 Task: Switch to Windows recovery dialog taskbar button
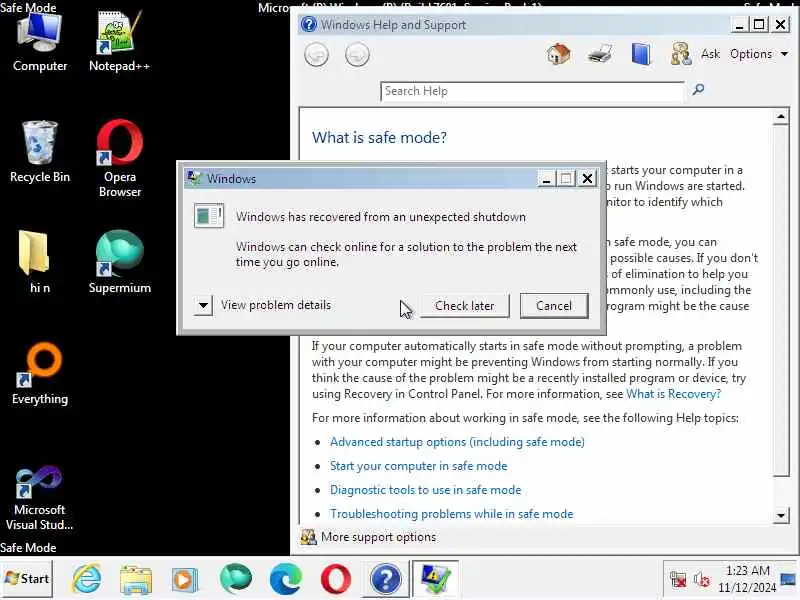point(435,579)
